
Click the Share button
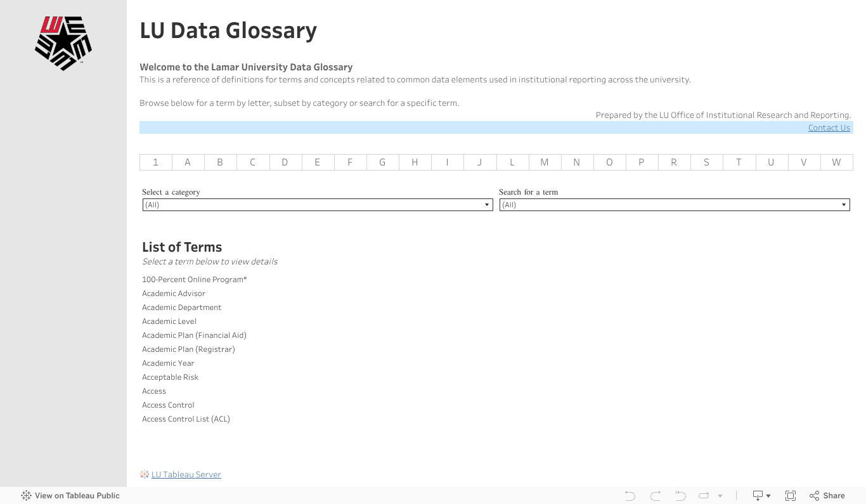[x=827, y=496]
